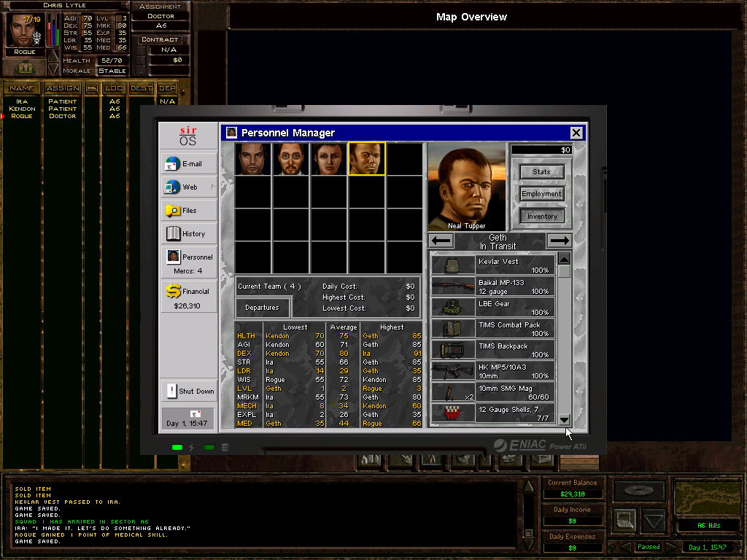Click the LOC column header

114,88
